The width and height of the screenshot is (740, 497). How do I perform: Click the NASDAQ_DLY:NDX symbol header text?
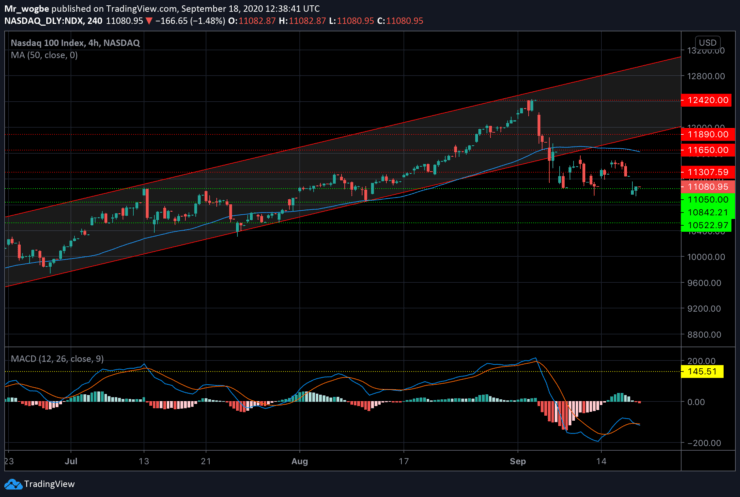[x=44, y=21]
